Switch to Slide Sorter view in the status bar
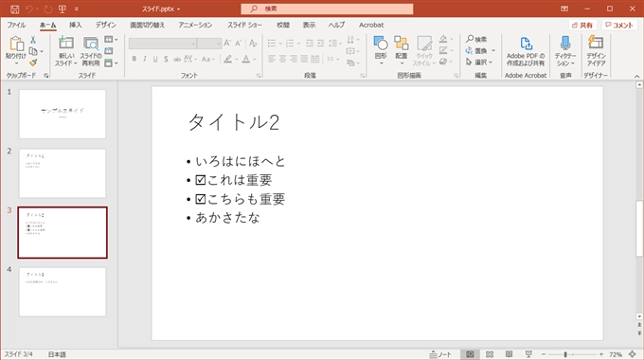This screenshot has height=360, width=644. coord(490,354)
